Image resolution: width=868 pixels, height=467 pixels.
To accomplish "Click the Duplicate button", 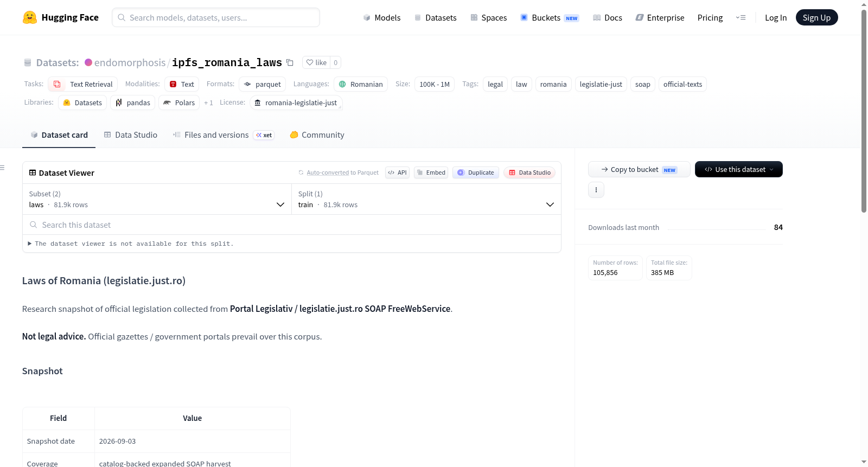I will 476,172.
